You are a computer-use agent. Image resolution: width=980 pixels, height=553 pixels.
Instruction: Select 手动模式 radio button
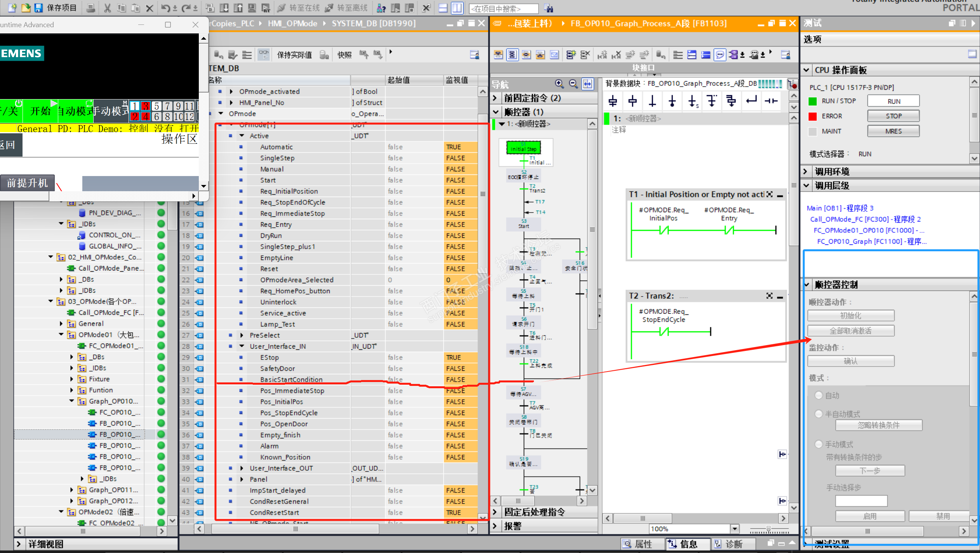click(818, 444)
